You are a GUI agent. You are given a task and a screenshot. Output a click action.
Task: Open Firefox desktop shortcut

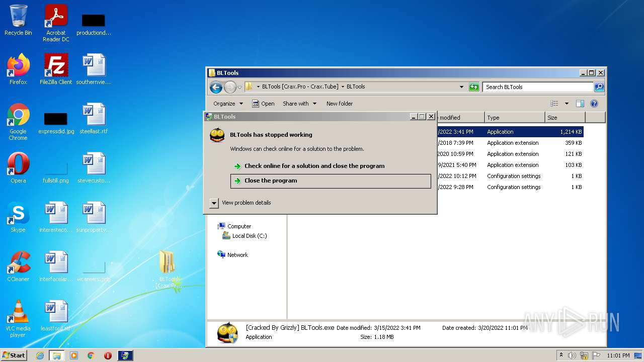point(18,69)
